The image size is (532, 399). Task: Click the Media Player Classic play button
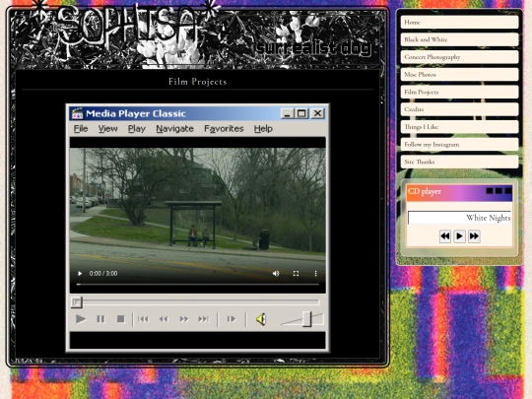(81, 319)
